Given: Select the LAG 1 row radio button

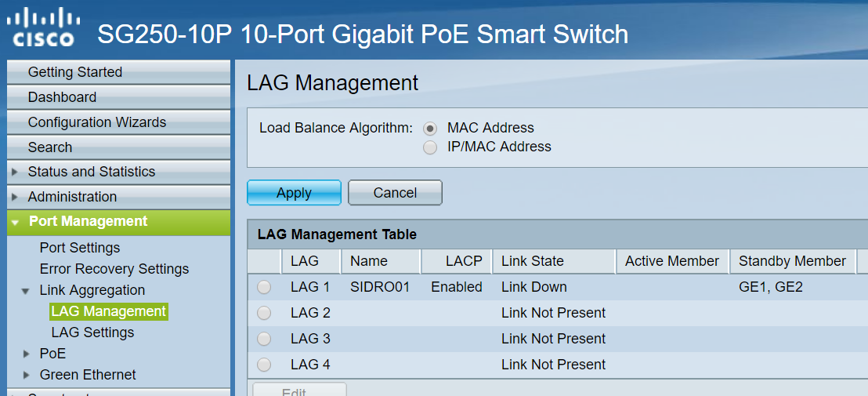Looking at the screenshot, I should tap(264, 287).
